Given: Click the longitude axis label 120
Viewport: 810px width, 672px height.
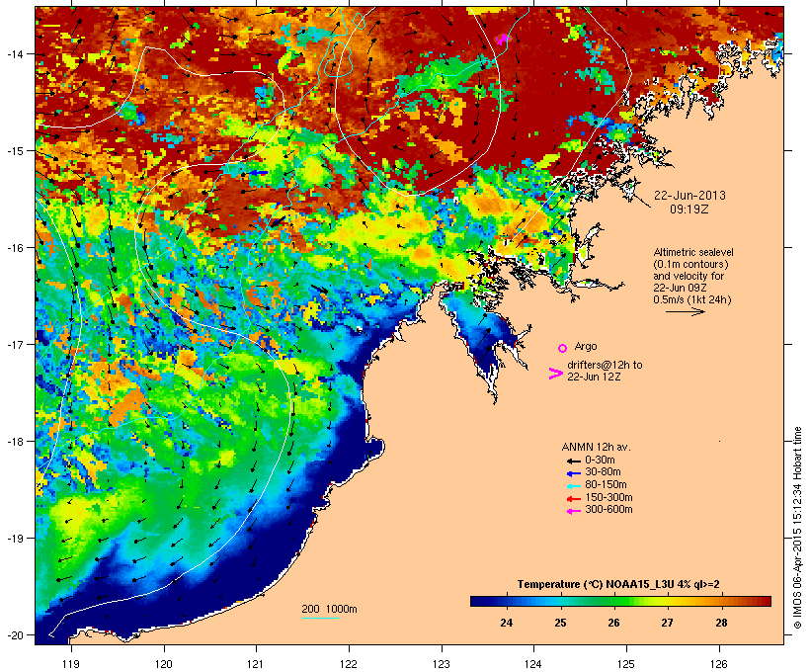Looking at the screenshot, I should 164,664.
